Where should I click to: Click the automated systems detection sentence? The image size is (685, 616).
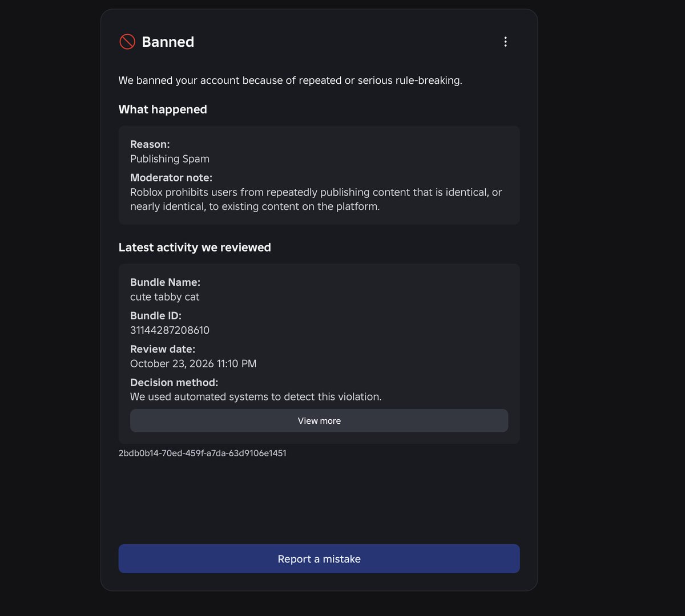(x=256, y=396)
